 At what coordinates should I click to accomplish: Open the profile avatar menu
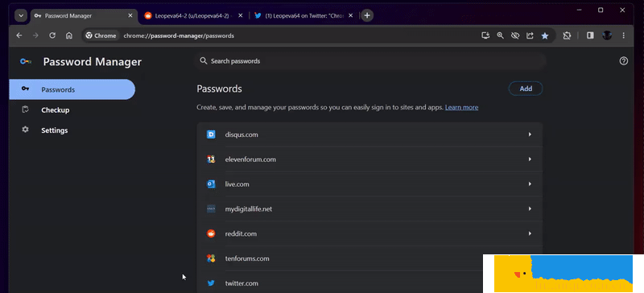[x=607, y=35]
